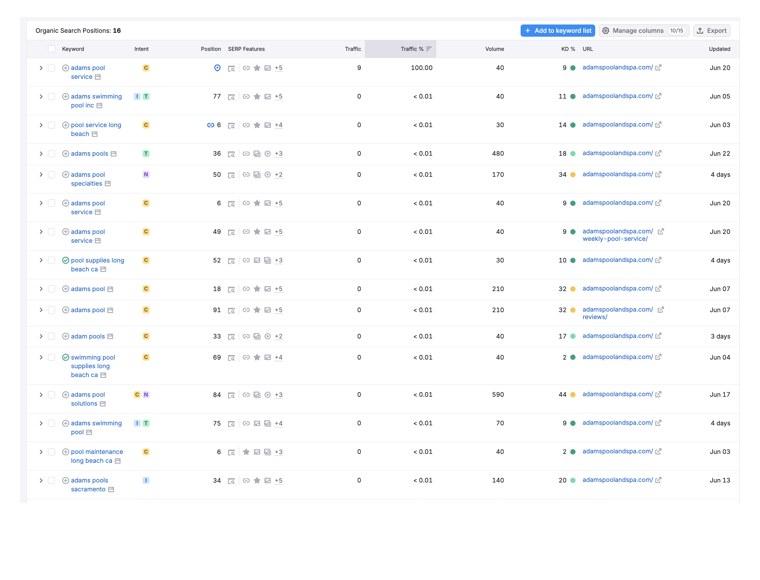The image size is (760, 580).
Task: Open the adams pools sacramento keyword link
Action: [x=90, y=485]
